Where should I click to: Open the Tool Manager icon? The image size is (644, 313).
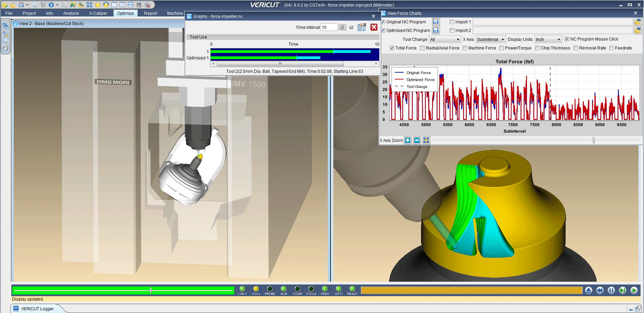pos(43,5)
